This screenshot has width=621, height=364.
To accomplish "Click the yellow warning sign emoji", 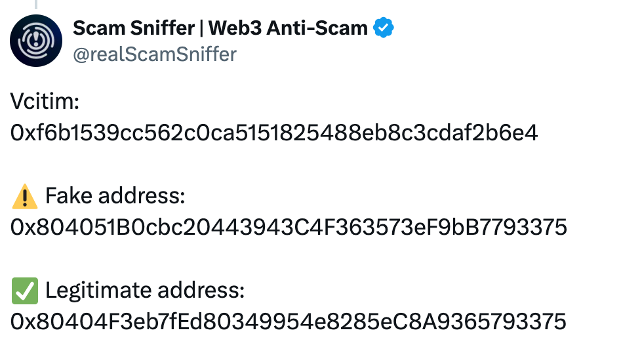I will [x=25, y=195].
